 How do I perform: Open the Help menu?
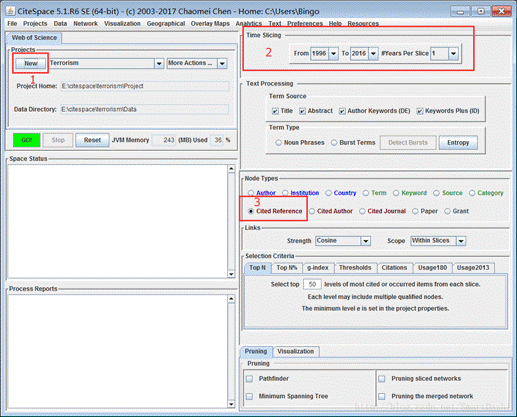click(x=335, y=24)
